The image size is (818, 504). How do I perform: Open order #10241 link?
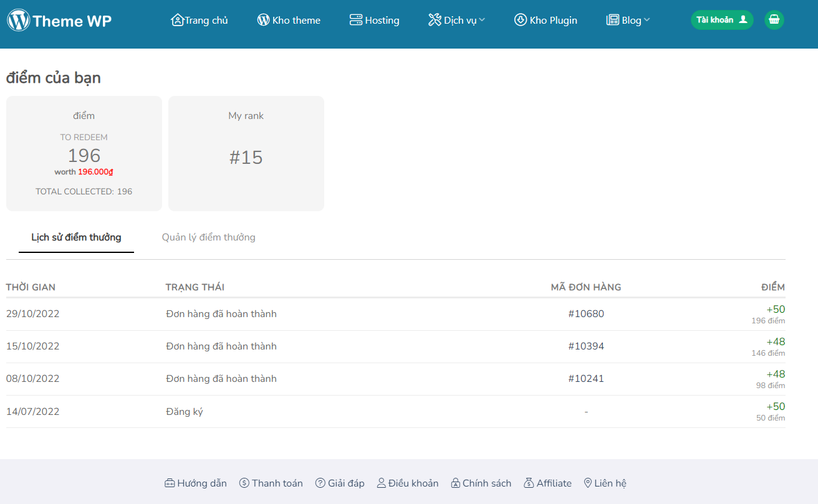point(586,379)
